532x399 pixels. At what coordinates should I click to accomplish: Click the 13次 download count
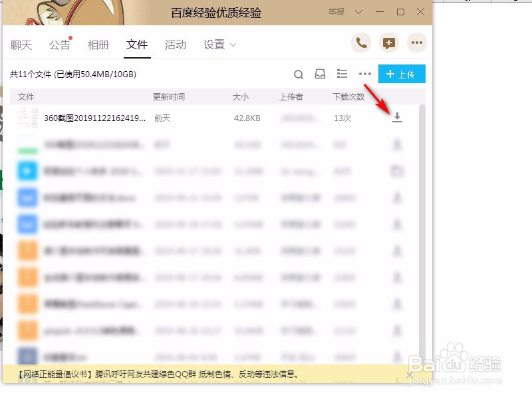coord(342,118)
